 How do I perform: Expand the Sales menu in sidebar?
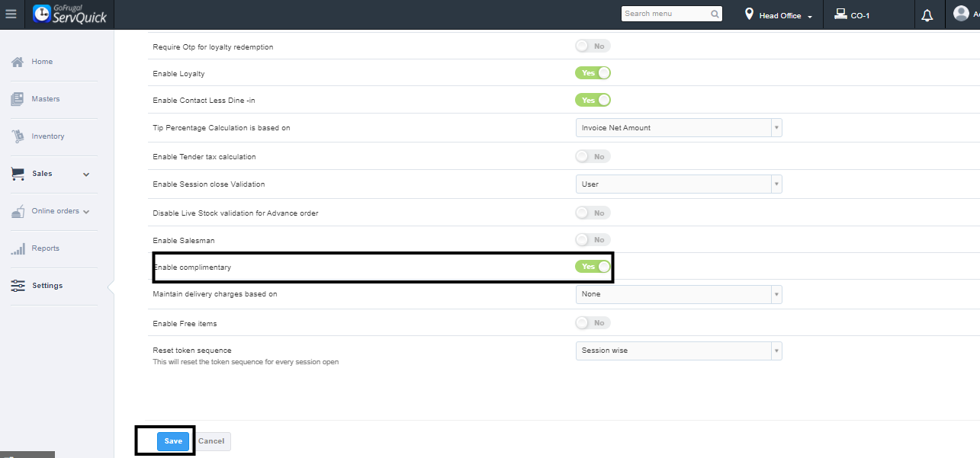[x=50, y=174]
